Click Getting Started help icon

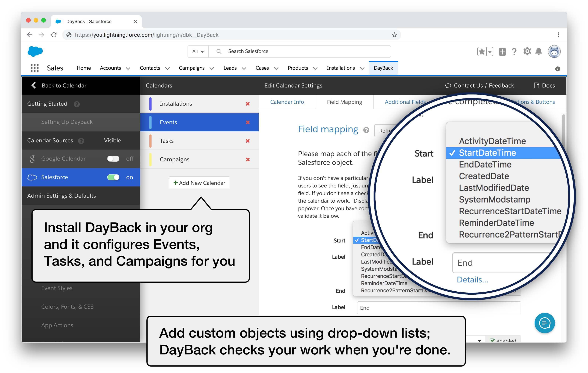77,104
